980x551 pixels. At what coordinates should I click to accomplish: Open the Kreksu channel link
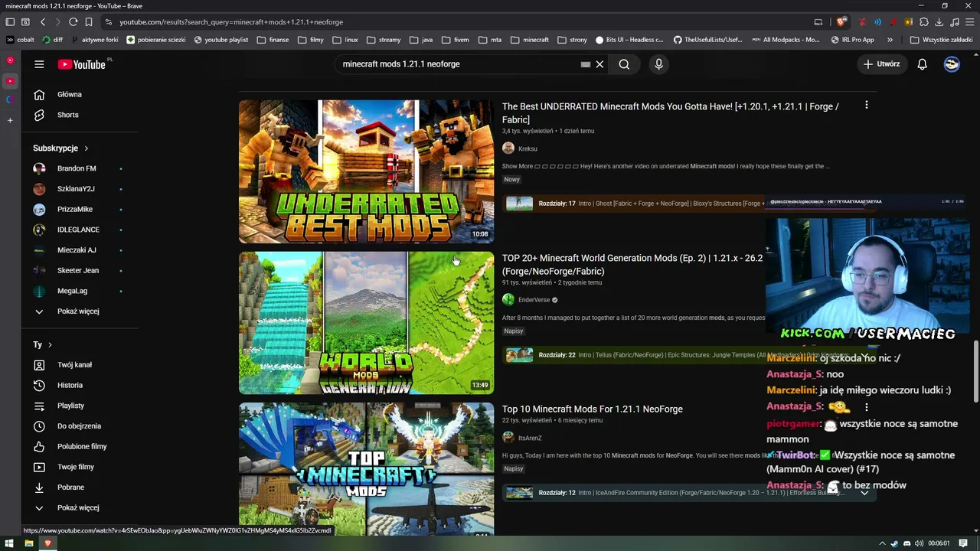[x=528, y=148]
